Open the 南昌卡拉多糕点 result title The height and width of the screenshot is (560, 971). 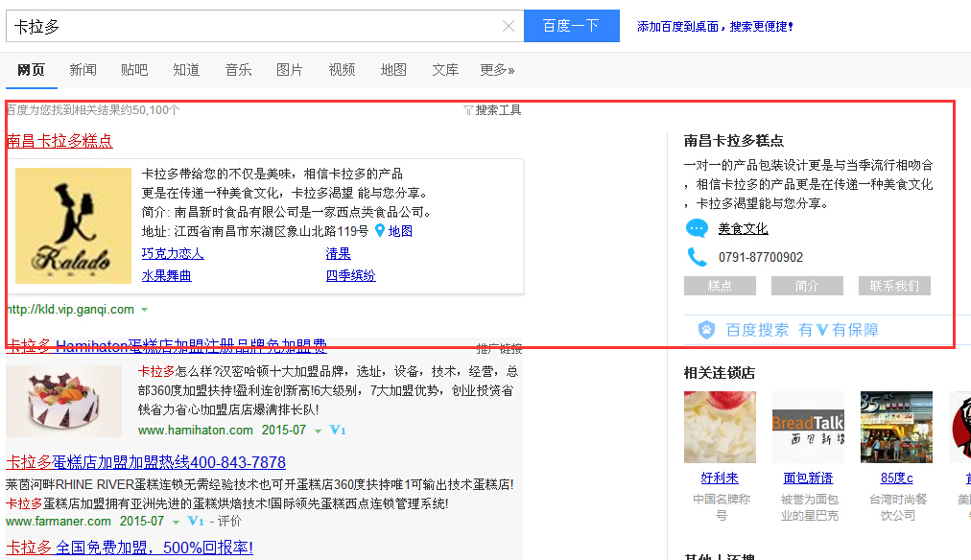click(59, 141)
